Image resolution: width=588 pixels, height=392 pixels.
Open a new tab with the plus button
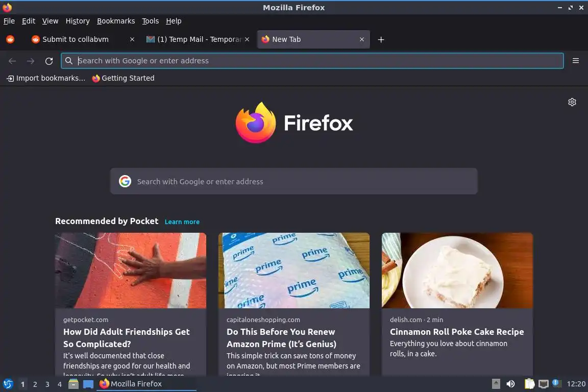pos(381,39)
